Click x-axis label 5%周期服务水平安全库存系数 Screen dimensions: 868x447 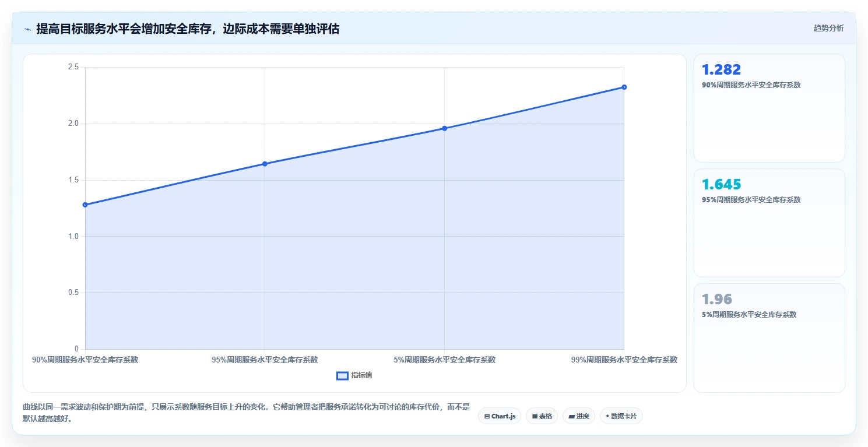pos(444,360)
